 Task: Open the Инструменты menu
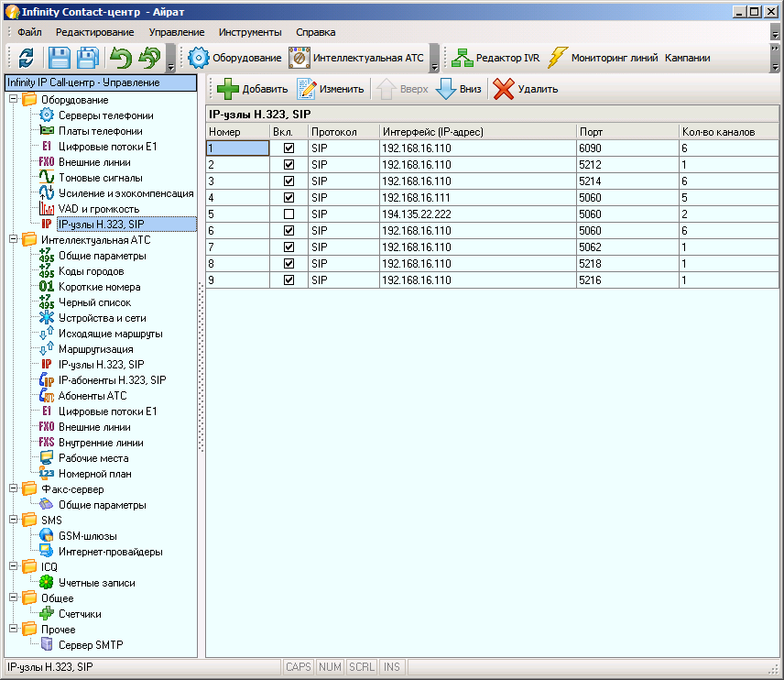(x=250, y=32)
